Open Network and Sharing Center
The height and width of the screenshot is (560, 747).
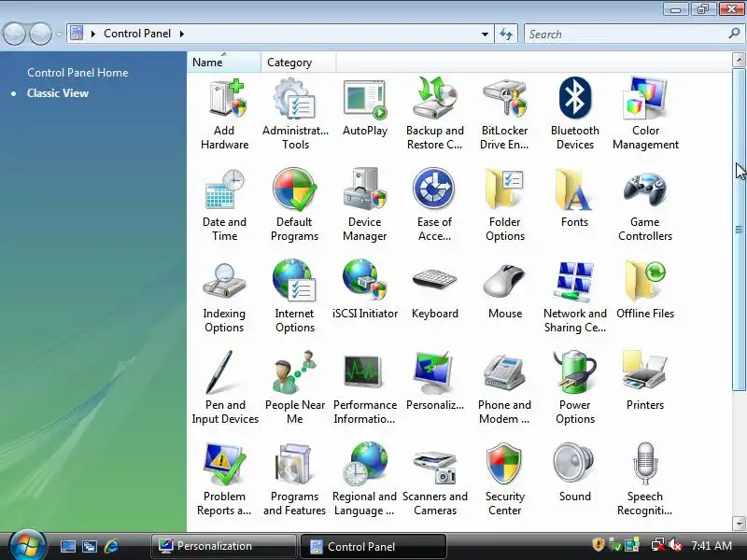click(x=575, y=297)
